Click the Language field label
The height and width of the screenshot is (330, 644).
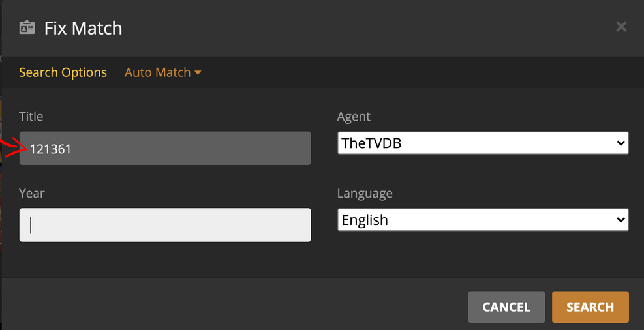point(365,193)
